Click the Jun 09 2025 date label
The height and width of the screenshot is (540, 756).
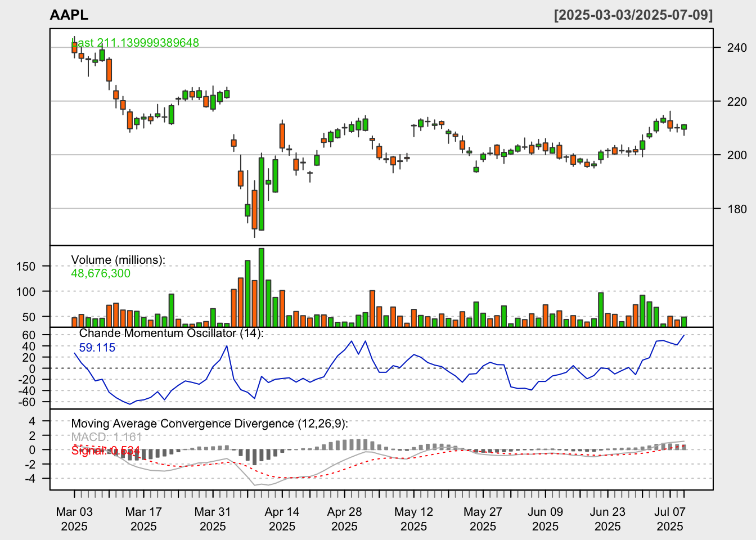point(545,519)
